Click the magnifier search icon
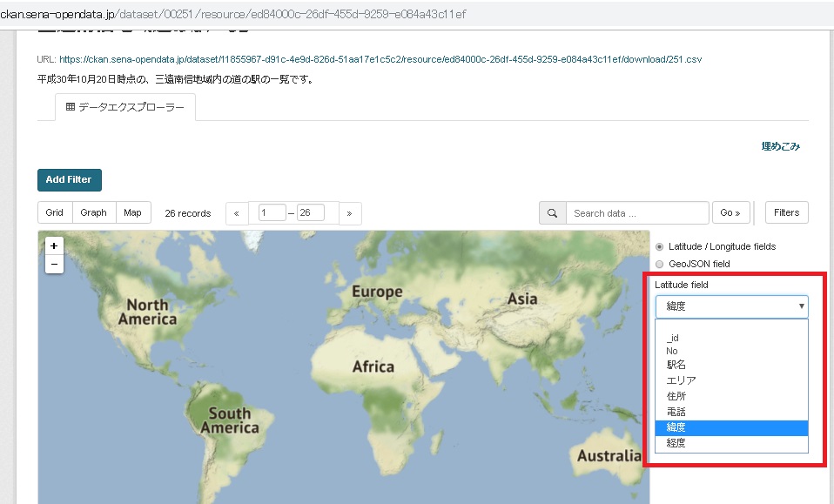834x504 pixels. pos(553,213)
